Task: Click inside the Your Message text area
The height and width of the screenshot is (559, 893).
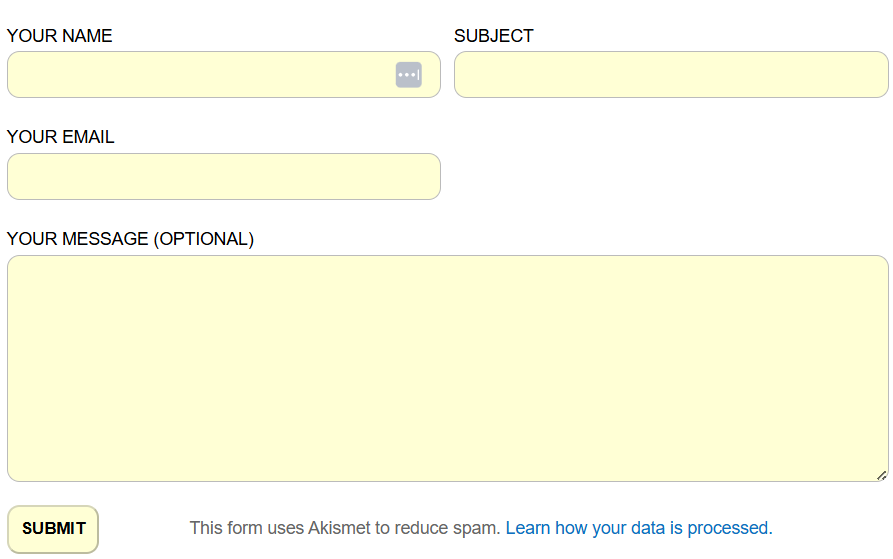Action: point(447,368)
